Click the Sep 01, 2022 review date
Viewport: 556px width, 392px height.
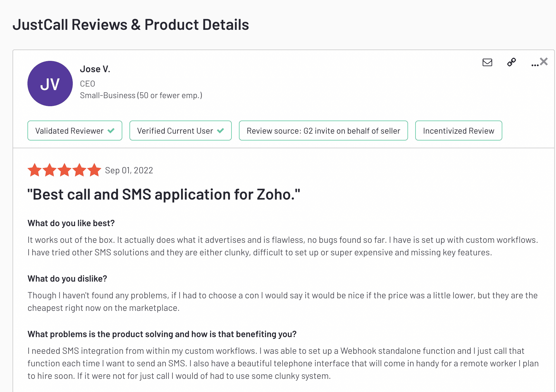(x=129, y=170)
